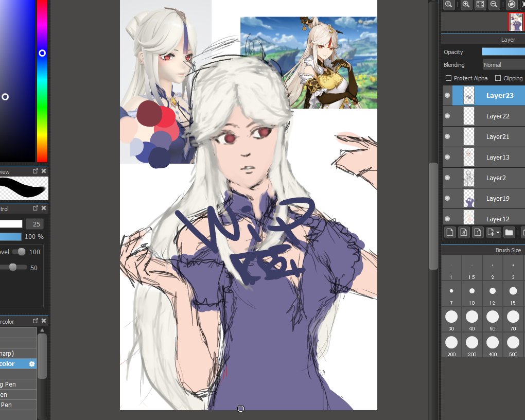
Task: Choose brush size 3 preset
Action: (513, 268)
